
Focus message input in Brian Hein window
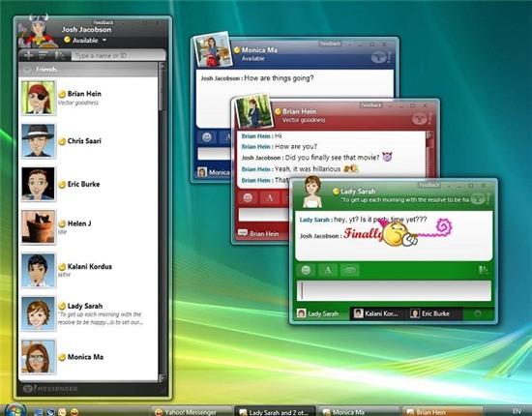(263, 215)
